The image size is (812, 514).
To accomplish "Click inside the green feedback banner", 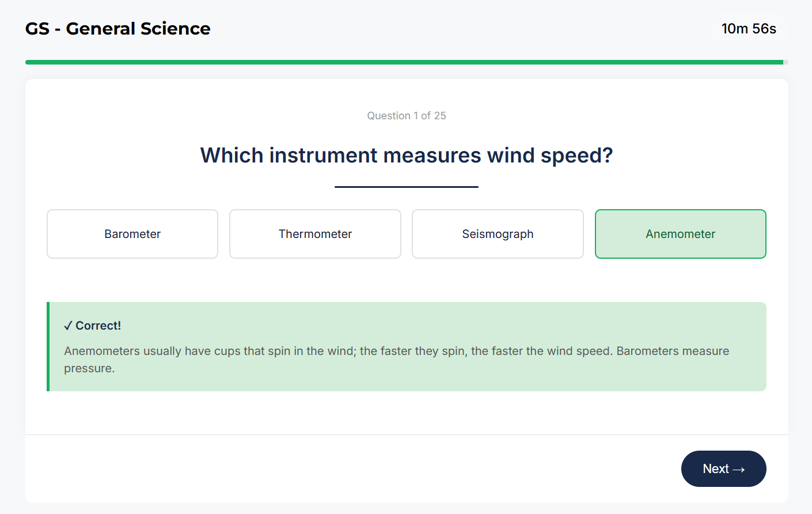I will (x=403, y=386).
